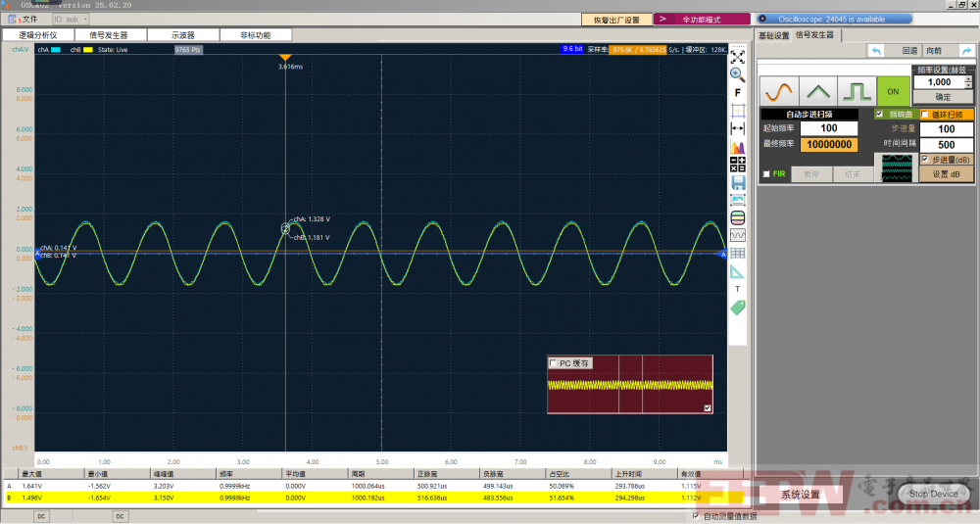Click the 全功能模式 button
This screenshot has height=524, width=980.
(702, 20)
